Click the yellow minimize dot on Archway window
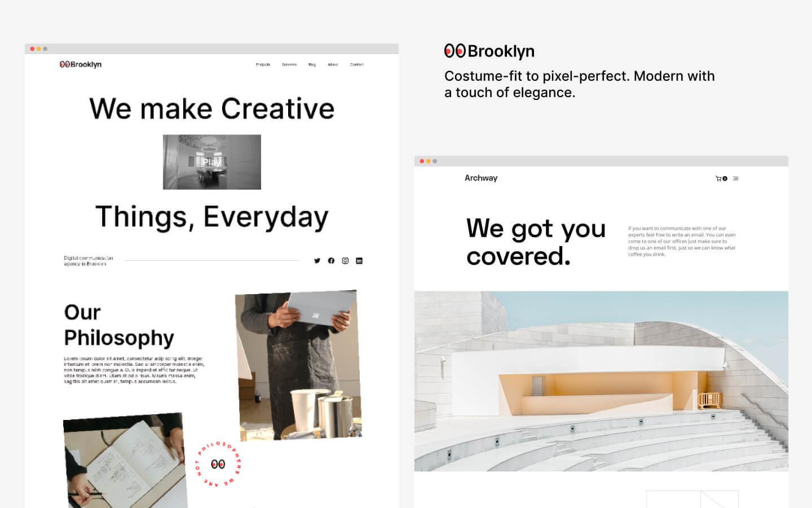Viewport: 812px width, 508px height. click(428, 161)
